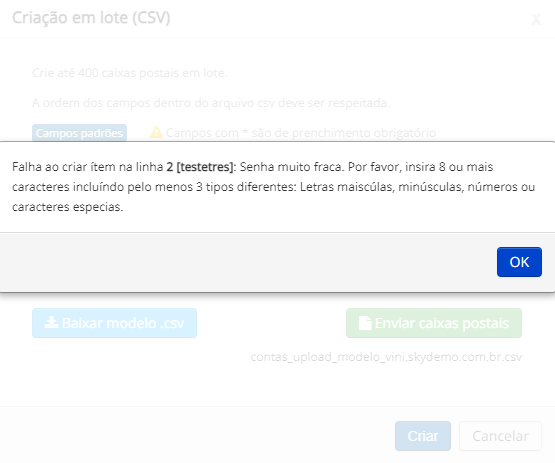Click Enviar caixas postais label
This screenshot has width=555, height=463.
click(x=442, y=323)
